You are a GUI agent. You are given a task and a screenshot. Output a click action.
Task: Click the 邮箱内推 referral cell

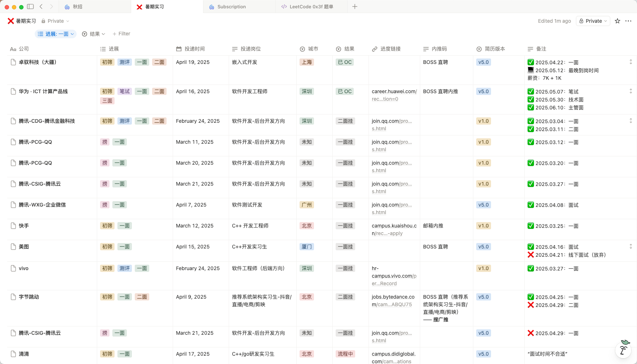(433, 226)
